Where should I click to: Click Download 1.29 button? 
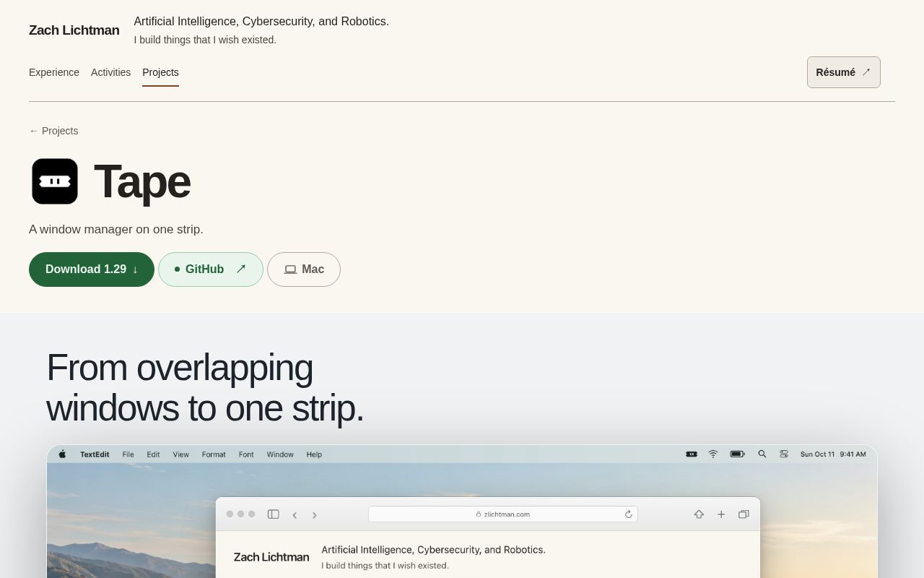tap(92, 269)
